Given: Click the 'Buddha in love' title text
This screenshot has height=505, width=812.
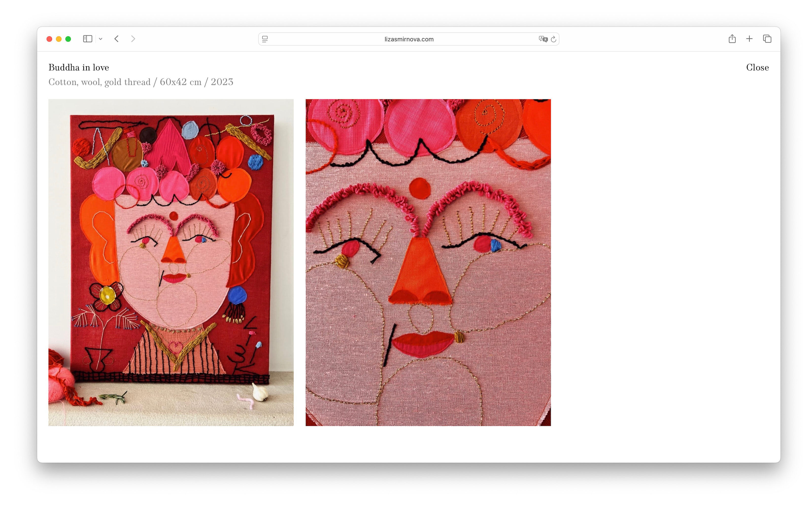Looking at the screenshot, I should 79,67.
